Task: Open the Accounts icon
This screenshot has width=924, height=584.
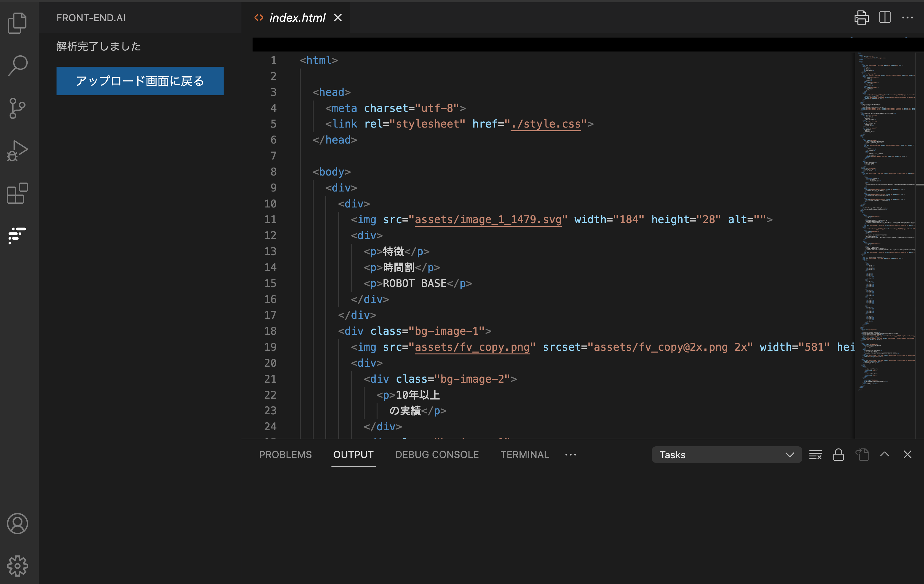Action: tap(17, 523)
